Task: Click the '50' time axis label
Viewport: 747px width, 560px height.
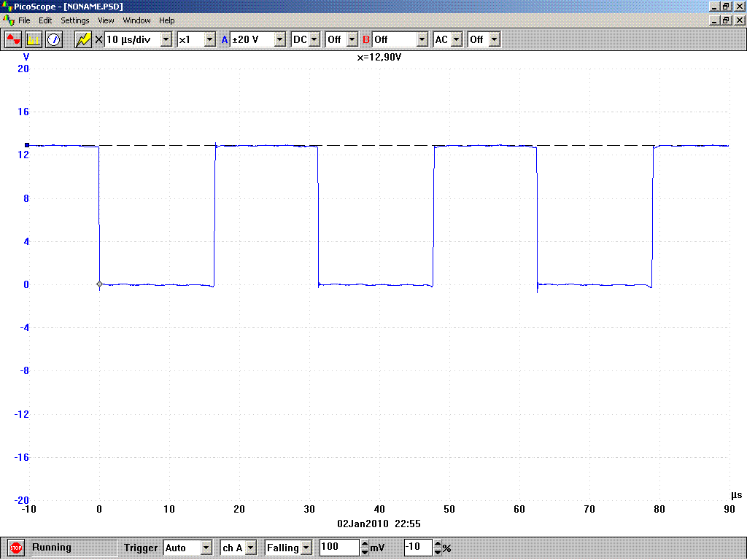Action: (x=449, y=510)
